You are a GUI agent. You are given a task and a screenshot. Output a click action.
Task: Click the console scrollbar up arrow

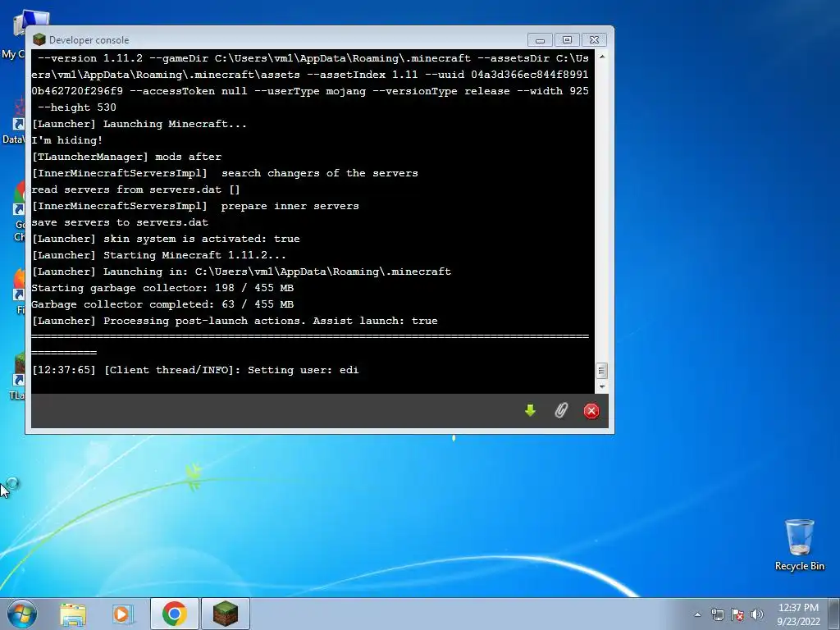coord(601,57)
